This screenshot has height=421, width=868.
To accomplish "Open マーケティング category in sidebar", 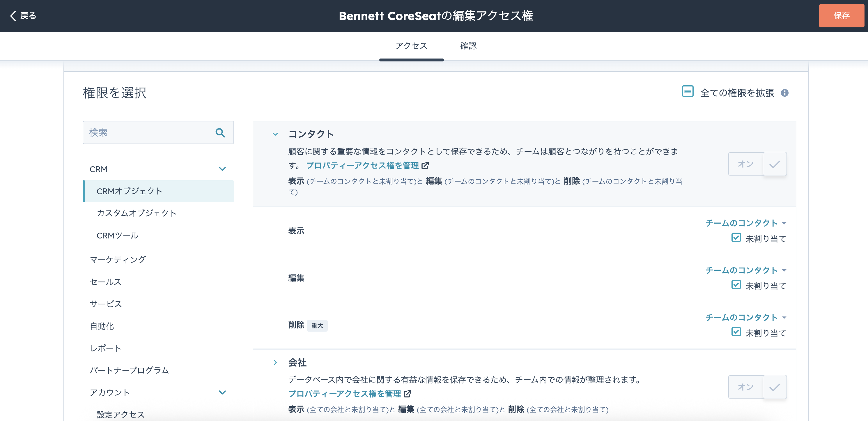I will tap(118, 259).
